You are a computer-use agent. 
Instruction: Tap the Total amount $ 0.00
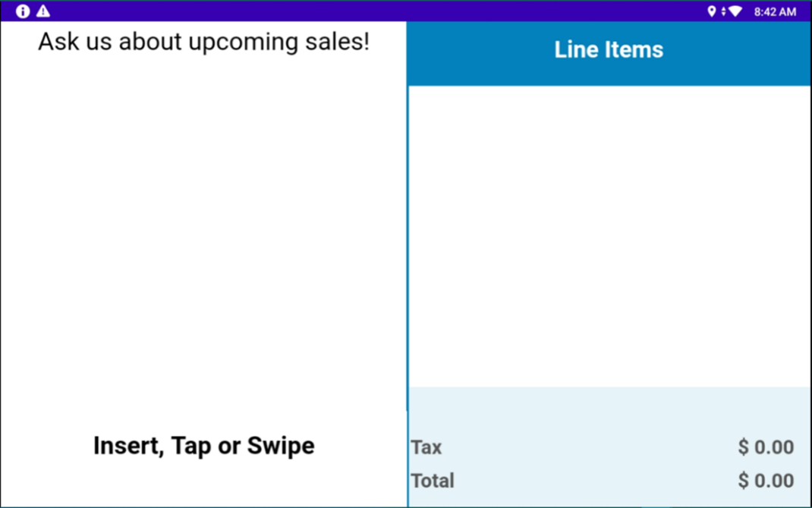[x=766, y=481]
